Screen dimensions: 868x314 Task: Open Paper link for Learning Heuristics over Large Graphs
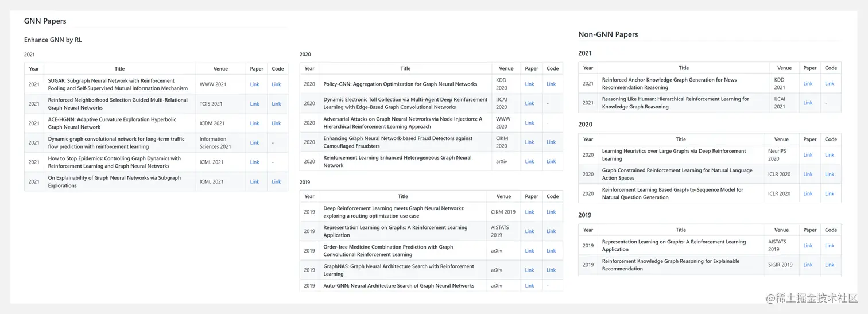click(808, 155)
